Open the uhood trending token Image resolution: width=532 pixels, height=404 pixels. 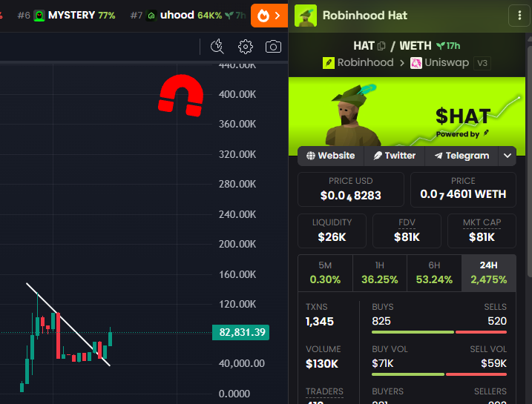coord(188,16)
